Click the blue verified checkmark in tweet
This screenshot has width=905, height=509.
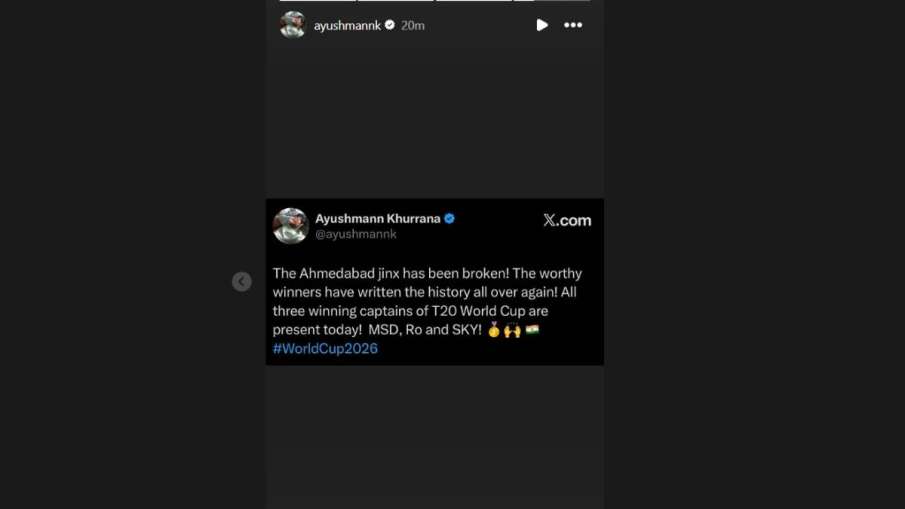pos(450,218)
